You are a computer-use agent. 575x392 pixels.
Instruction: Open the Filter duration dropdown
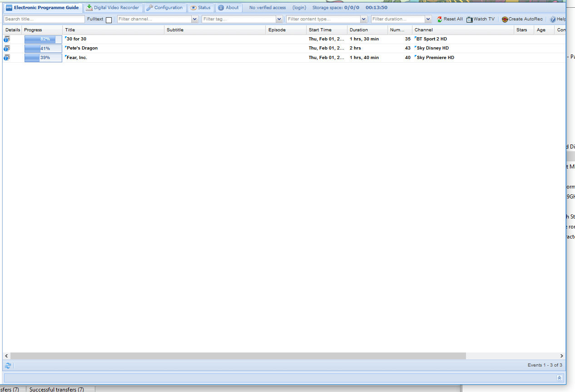point(428,19)
